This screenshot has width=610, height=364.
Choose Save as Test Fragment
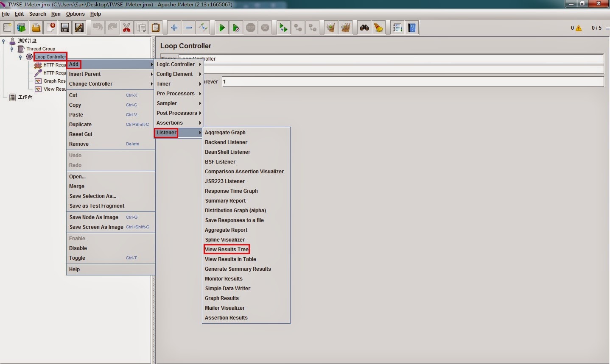click(x=111, y=206)
